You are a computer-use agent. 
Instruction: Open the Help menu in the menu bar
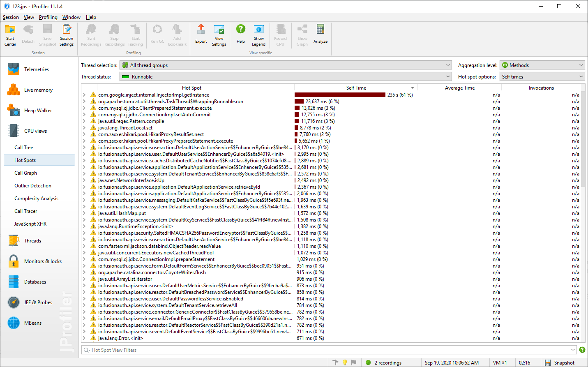(91, 17)
